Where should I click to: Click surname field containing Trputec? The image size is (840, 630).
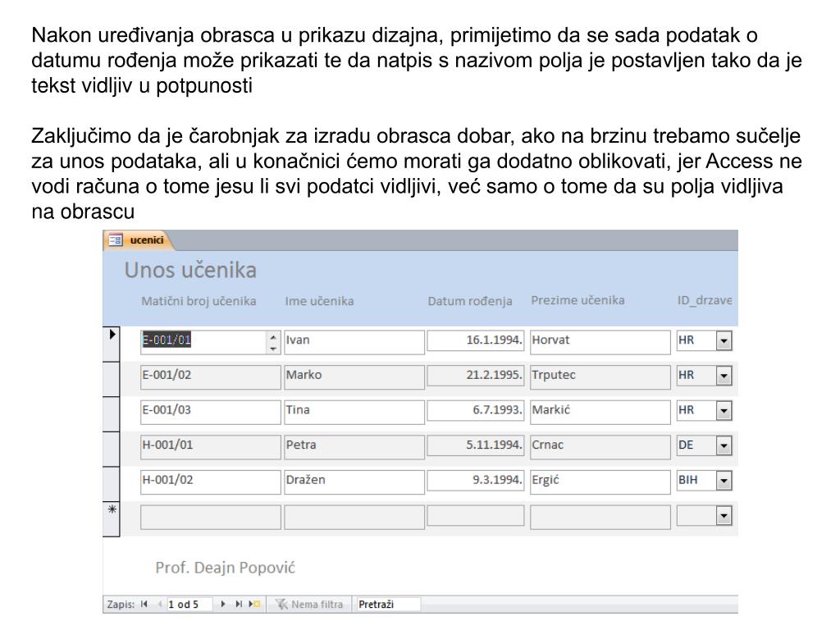point(600,377)
